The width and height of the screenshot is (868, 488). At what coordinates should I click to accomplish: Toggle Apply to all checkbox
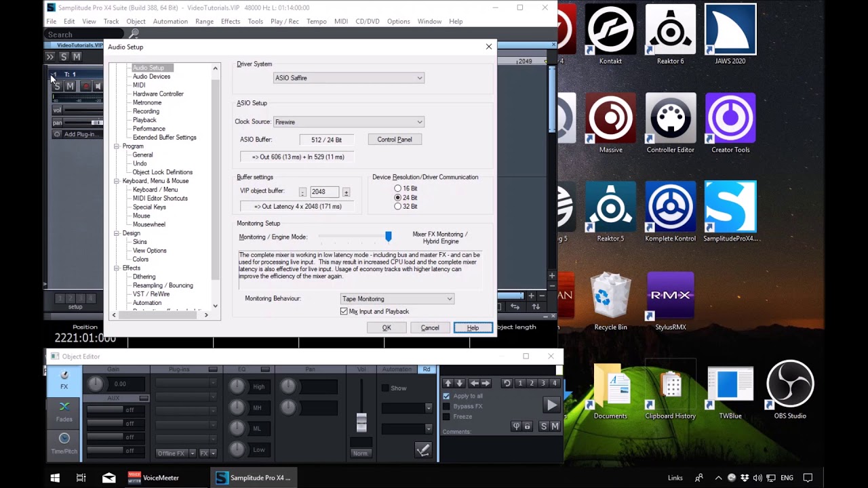click(446, 396)
